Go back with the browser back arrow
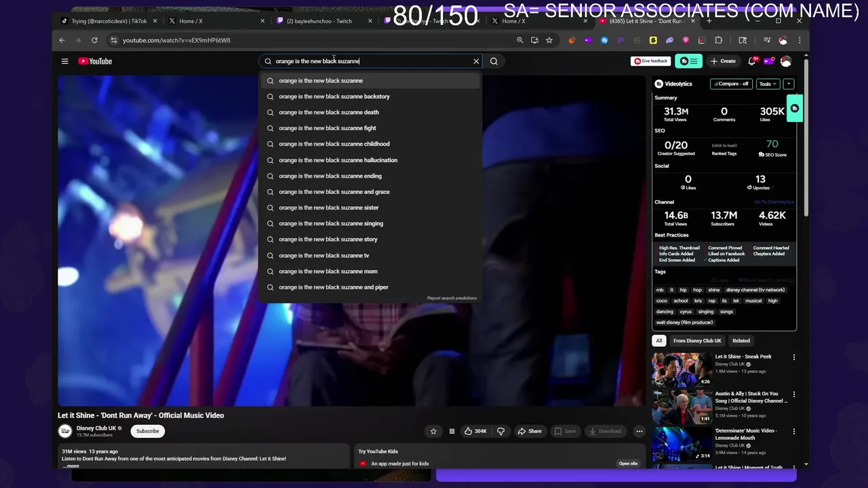Image resolution: width=868 pixels, height=488 pixels. [x=62, y=40]
